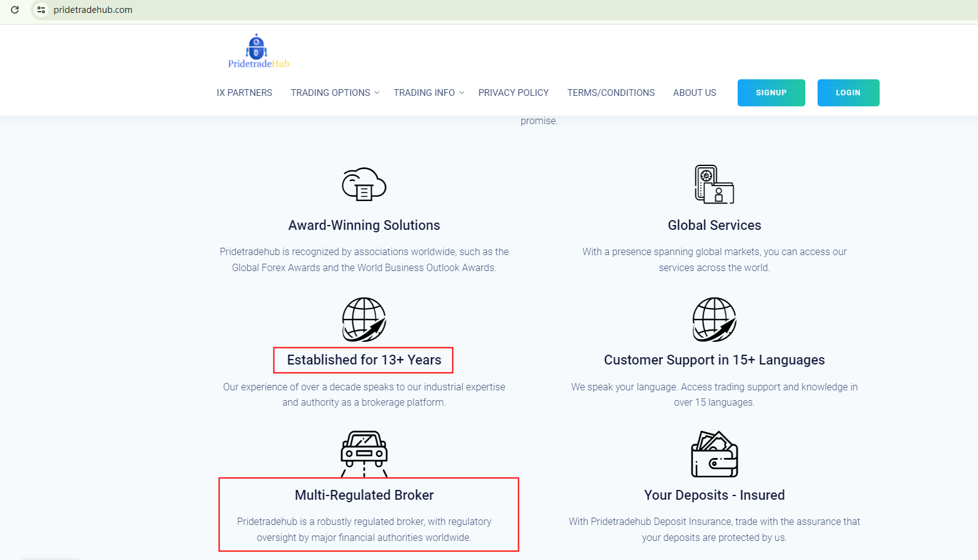This screenshot has height=560, width=978.
Task: Click the globe icon above Customer Support heading
Action: point(714,320)
